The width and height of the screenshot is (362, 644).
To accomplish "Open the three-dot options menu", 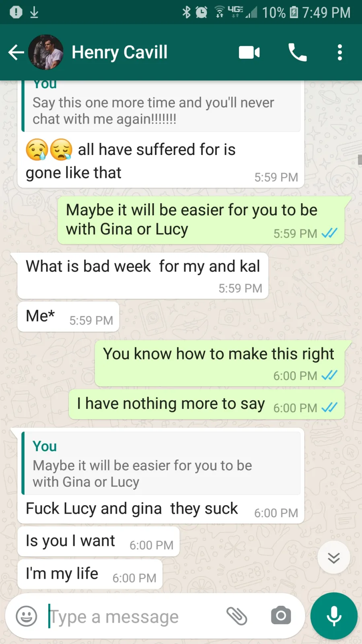I will [340, 52].
